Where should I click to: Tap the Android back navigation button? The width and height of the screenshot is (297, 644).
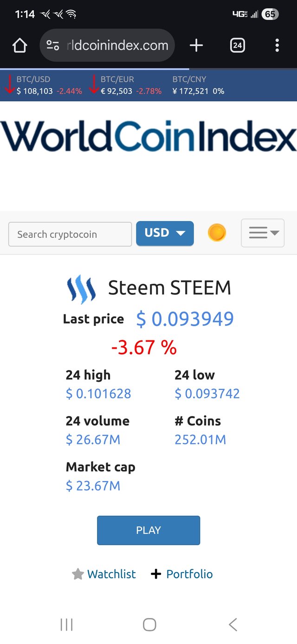233,624
